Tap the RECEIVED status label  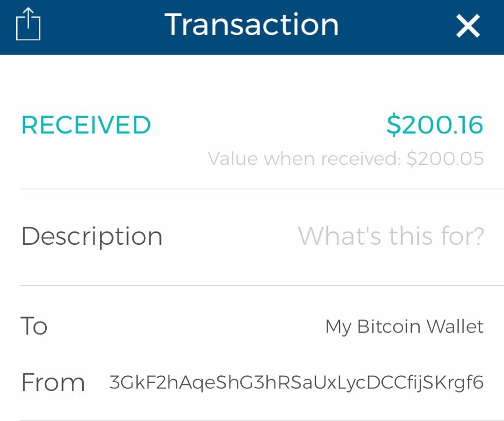tap(86, 125)
